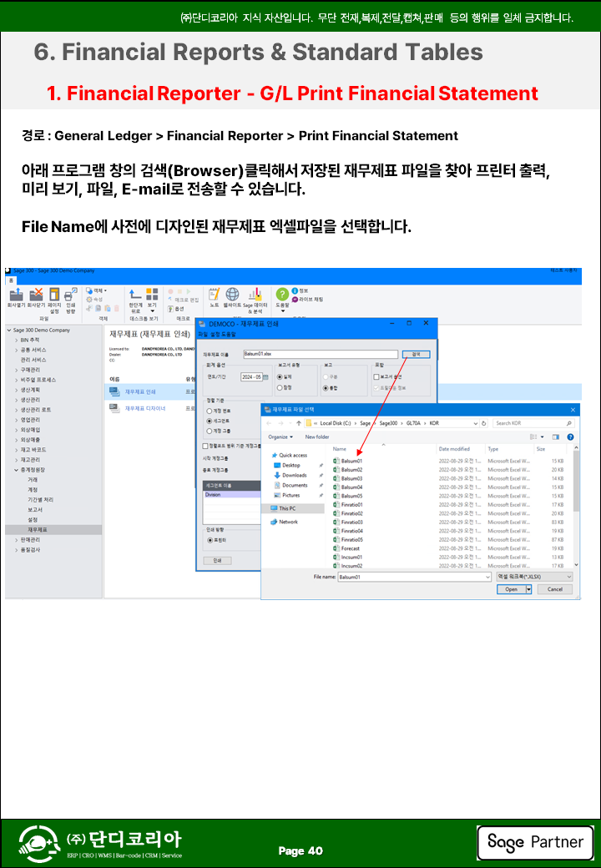Open the 도움말 menu in the 재무제표 인쇄 window

click(x=229, y=335)
